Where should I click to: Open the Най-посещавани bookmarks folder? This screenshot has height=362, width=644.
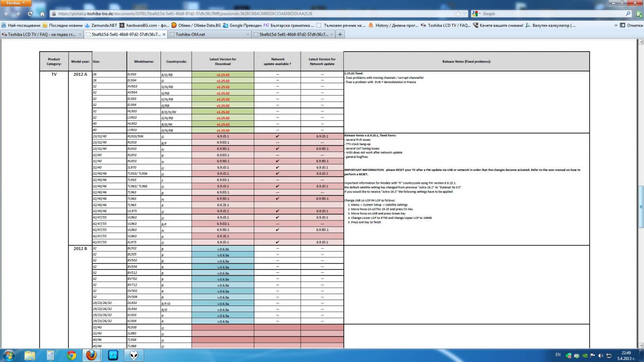[x=21, y=25]
